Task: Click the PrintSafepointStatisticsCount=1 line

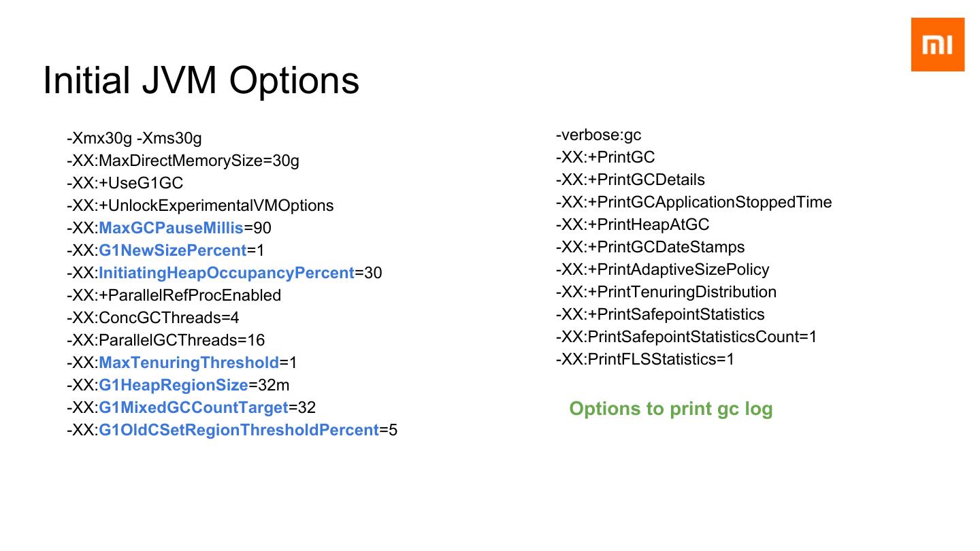Action: pyautogui.click(x=686, y=337)
